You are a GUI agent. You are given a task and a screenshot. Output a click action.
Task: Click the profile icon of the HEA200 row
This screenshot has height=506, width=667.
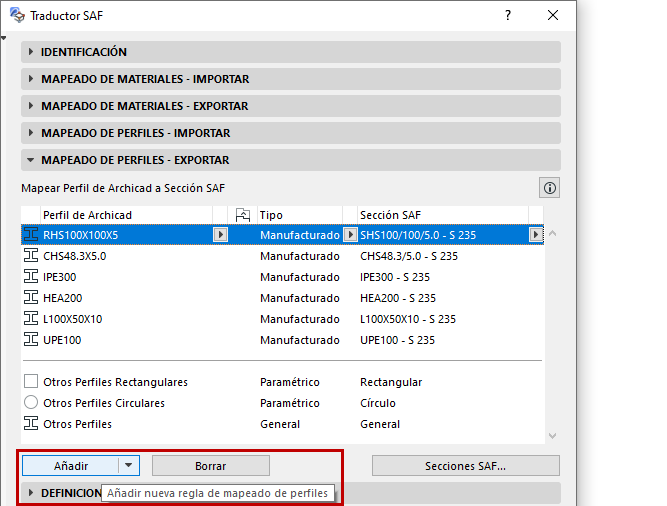[31, 298]
